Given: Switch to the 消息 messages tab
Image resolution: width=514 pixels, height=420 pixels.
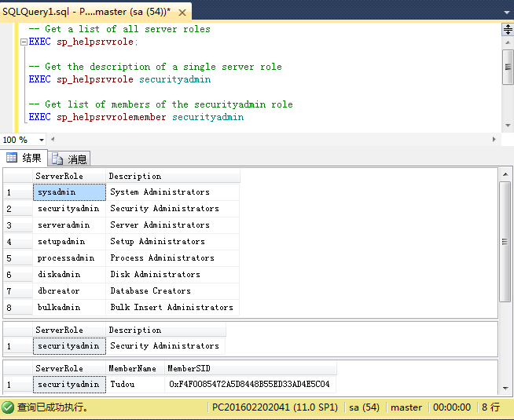Looking at the screenshot, I should tap(69, 159).
